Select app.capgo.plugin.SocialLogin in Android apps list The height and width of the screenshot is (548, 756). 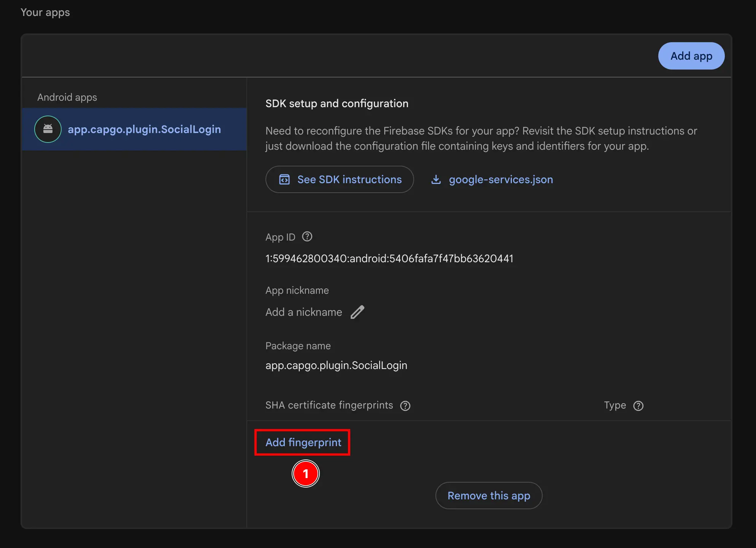(145, 129)
